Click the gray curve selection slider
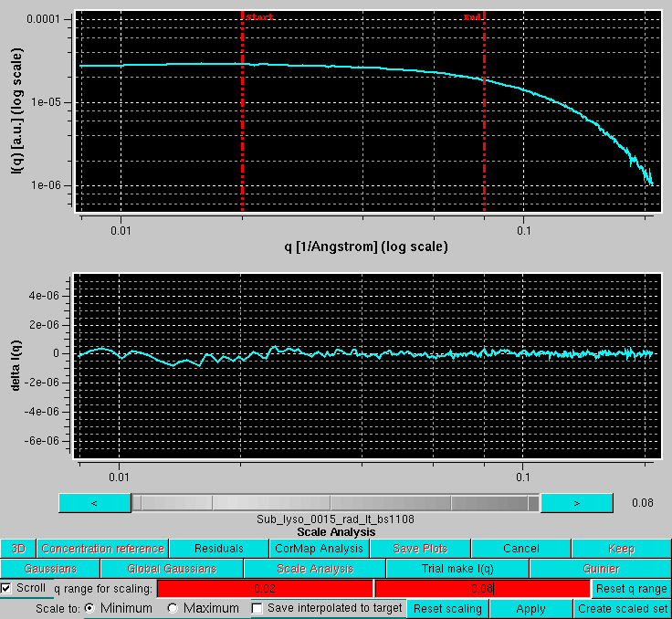672x619 pixels. (x=335, y=503)
